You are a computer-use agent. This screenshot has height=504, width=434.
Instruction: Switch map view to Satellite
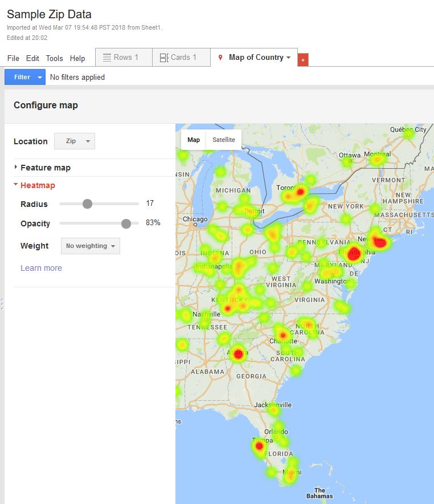coord(224,140)
